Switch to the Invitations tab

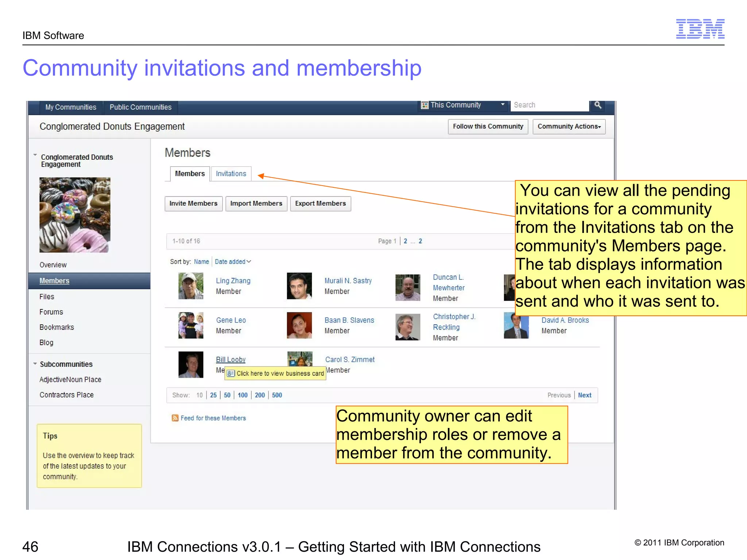(x=231, y=174)
